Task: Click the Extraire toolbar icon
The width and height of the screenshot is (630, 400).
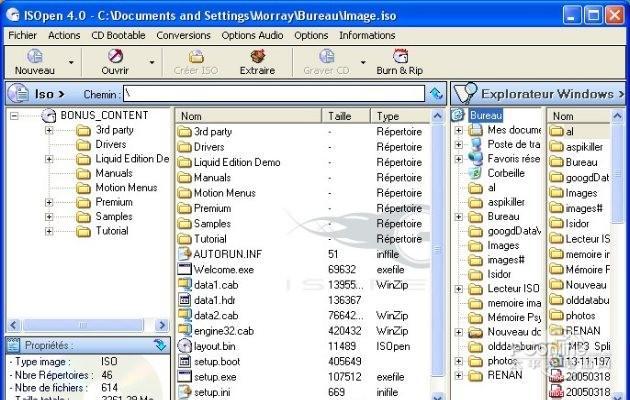Action: (x=258, y=56)
